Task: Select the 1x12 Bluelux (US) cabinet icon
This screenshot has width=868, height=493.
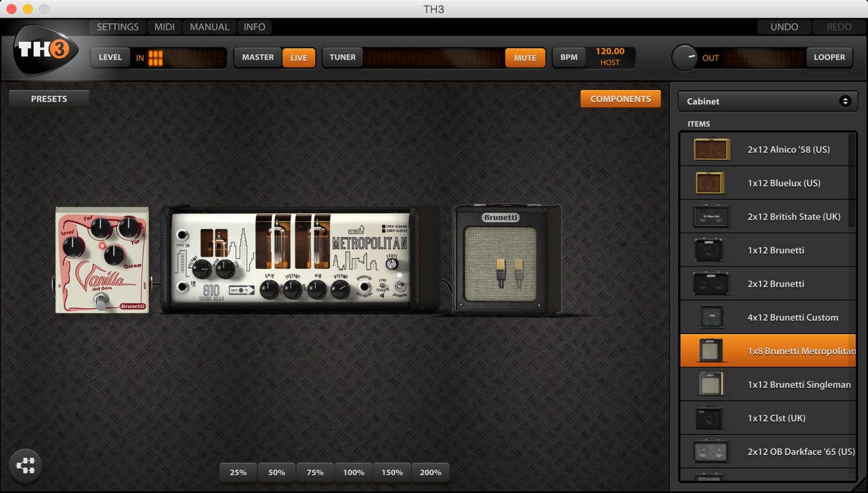Action: (710, 183)
